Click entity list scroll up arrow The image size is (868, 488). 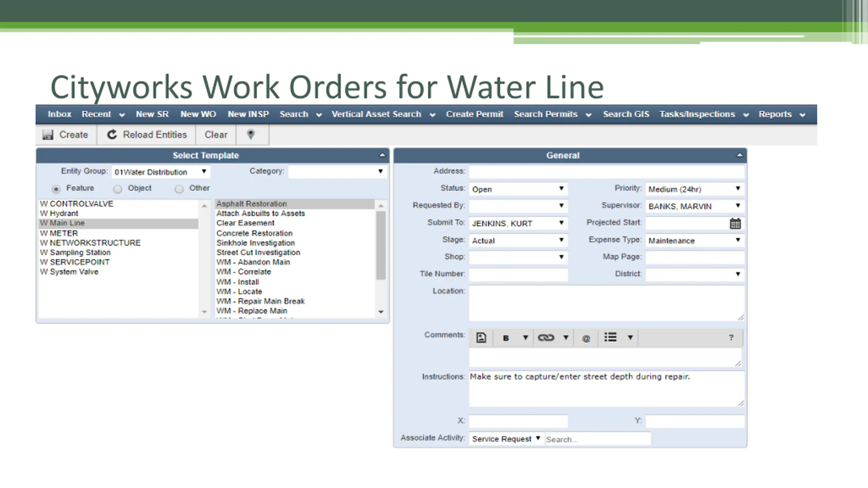point(204,206)
